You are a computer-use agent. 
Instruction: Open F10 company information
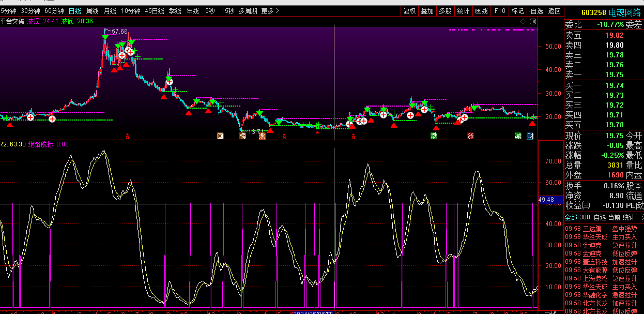coord(499,11)
